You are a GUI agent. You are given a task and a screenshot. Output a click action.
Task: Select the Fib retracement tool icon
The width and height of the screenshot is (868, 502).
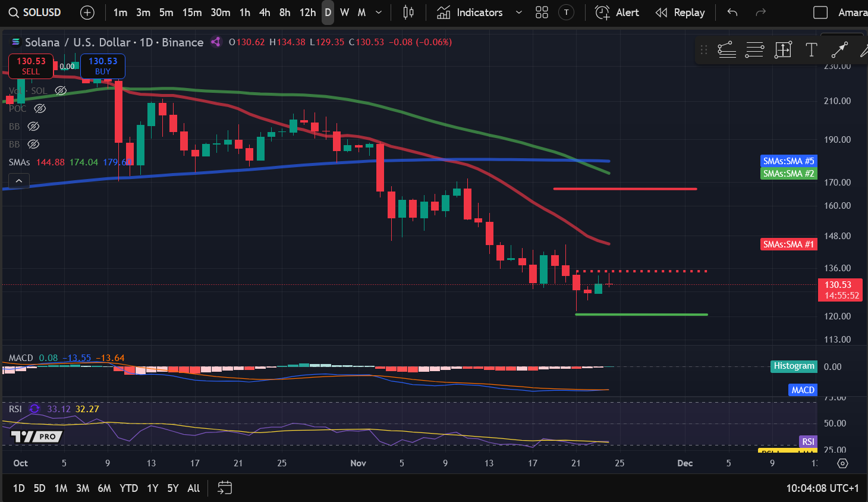[x=754, y=50]
